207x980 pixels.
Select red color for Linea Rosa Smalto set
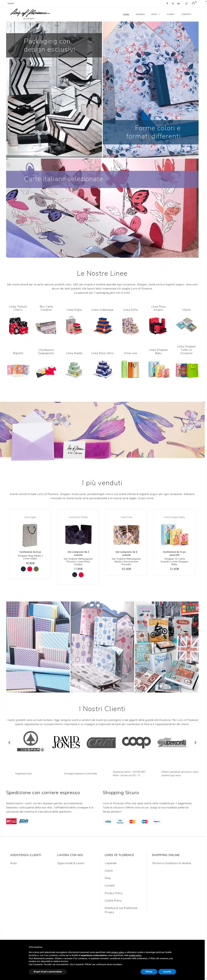pos(81,575)
